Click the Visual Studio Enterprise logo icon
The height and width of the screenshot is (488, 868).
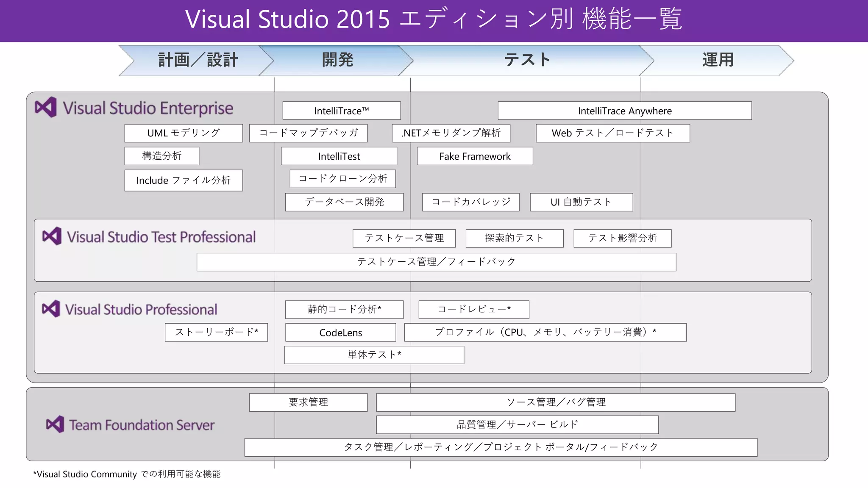tap(46, 108)
